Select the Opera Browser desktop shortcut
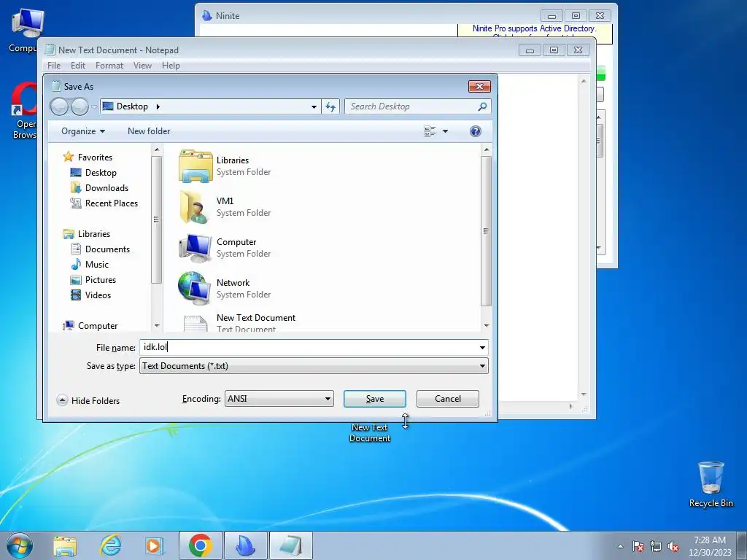This screenshot has width=747, height=560. (x=24, y=111)
